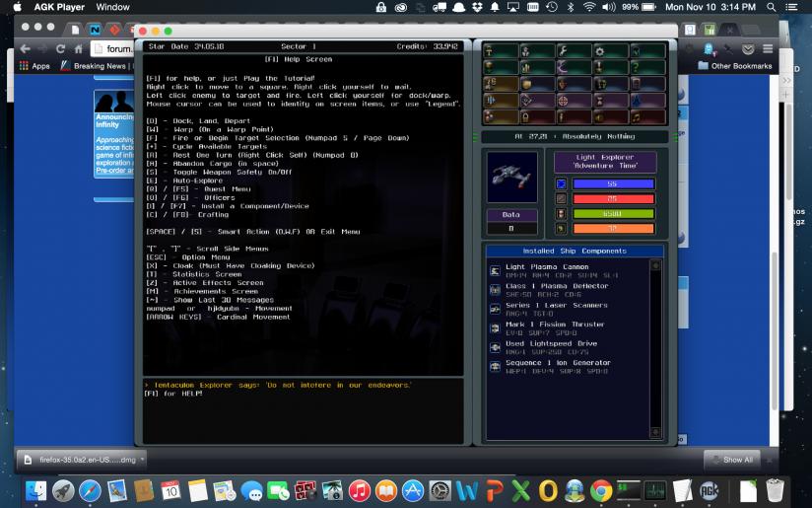Open the green question mark help icon
Screen dimensions: 812x508
click(636, 68)
